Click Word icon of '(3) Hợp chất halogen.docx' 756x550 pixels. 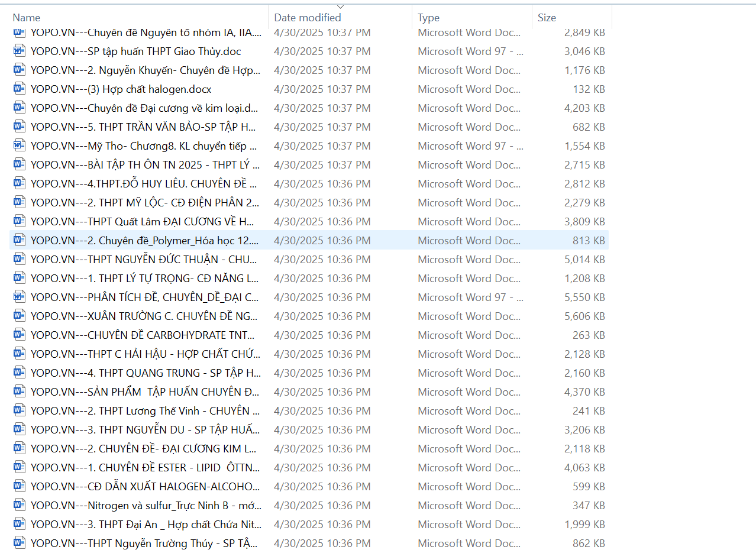point(20,89)
